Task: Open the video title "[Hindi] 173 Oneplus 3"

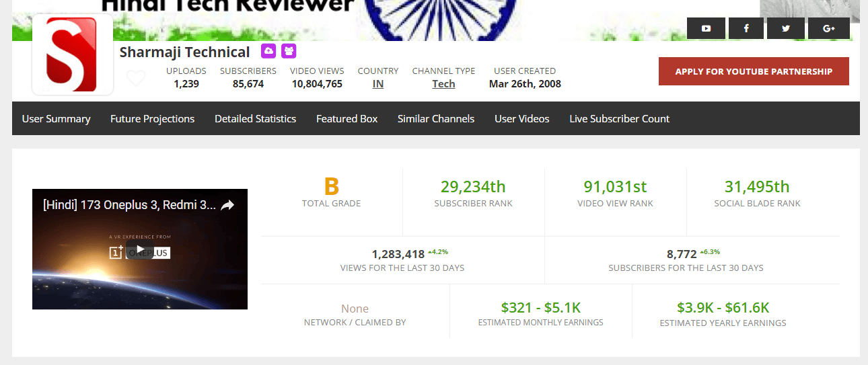Action: click(129, 205)
